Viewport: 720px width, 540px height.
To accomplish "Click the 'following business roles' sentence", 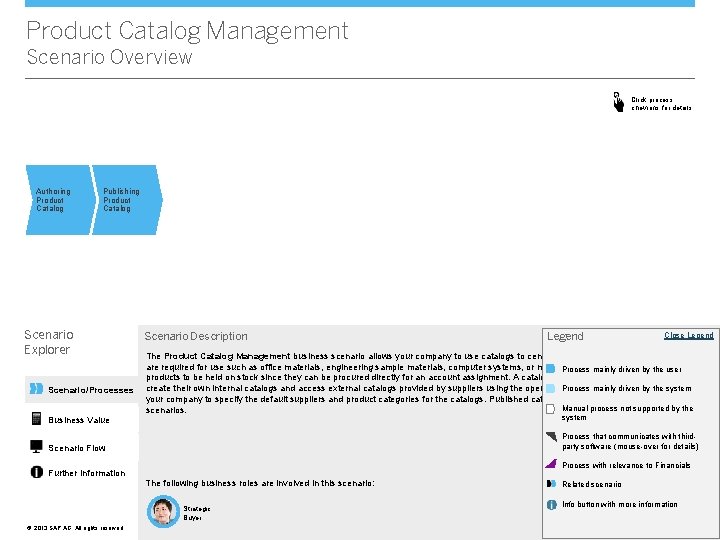I will (x=260, y=483).
